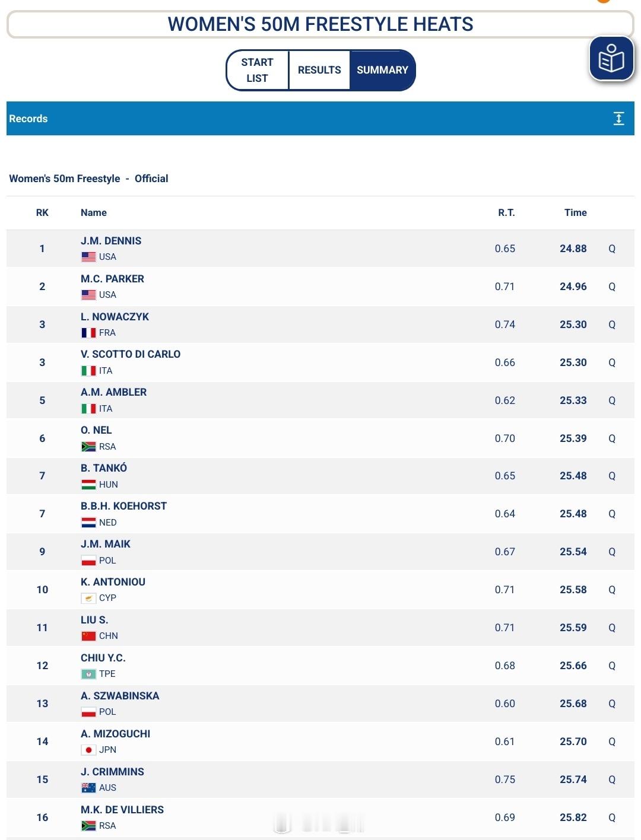Image resolution: width=641 pixels, height=840 pixels.
Task: Select the Summary tab
Action: [x=382, y=70]
